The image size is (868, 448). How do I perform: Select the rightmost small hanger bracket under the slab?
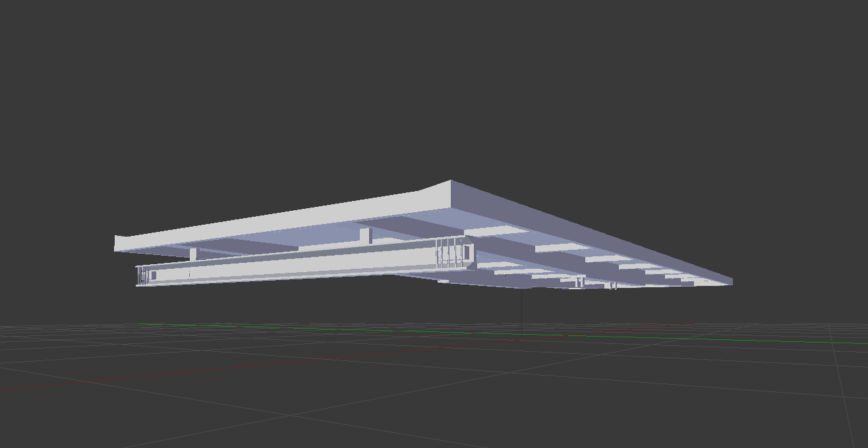613,285
